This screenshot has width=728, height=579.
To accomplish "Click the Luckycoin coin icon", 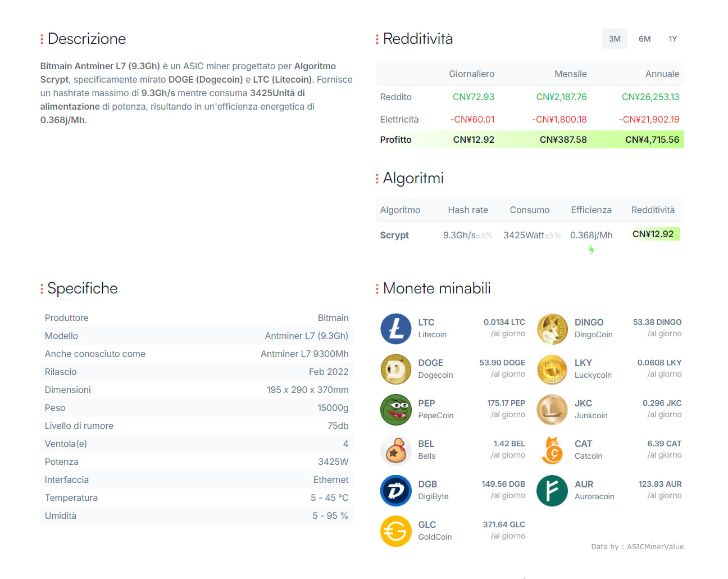I will click(x=552, y=369).
